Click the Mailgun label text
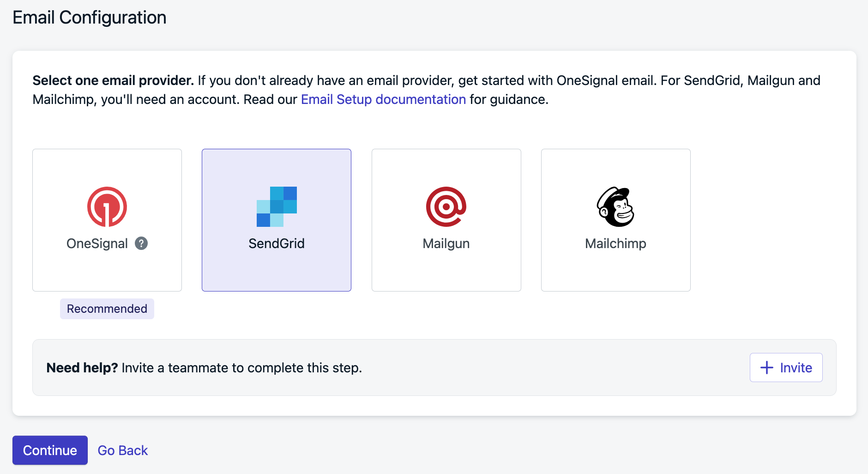The image size is (868, 474). [x=446, y=243]
